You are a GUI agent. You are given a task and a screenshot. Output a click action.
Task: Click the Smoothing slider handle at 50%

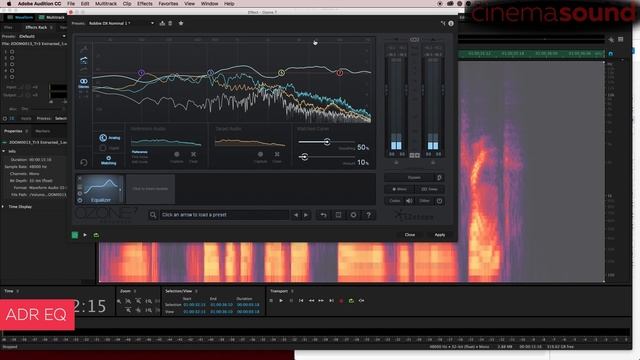pos(327,142)
